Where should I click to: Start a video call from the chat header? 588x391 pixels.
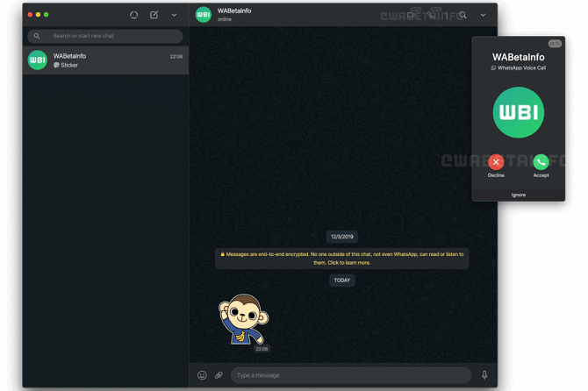pyautogui.click(x=412, y=15)
